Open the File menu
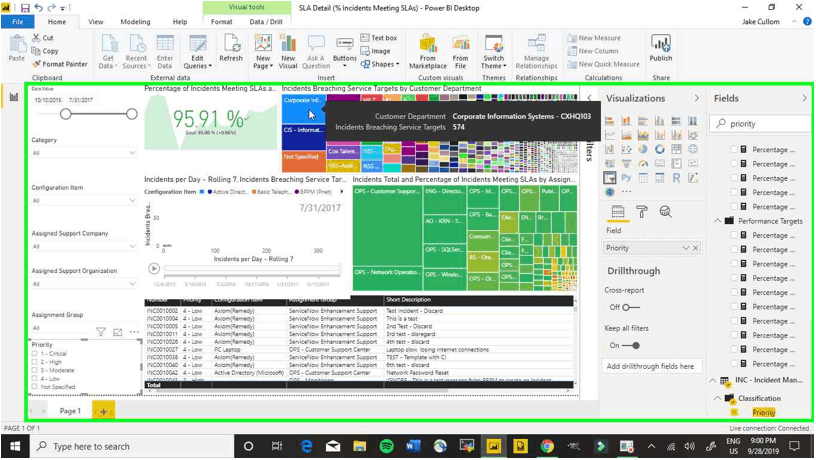Screen dimensions: 816x460 coord(18,22)
